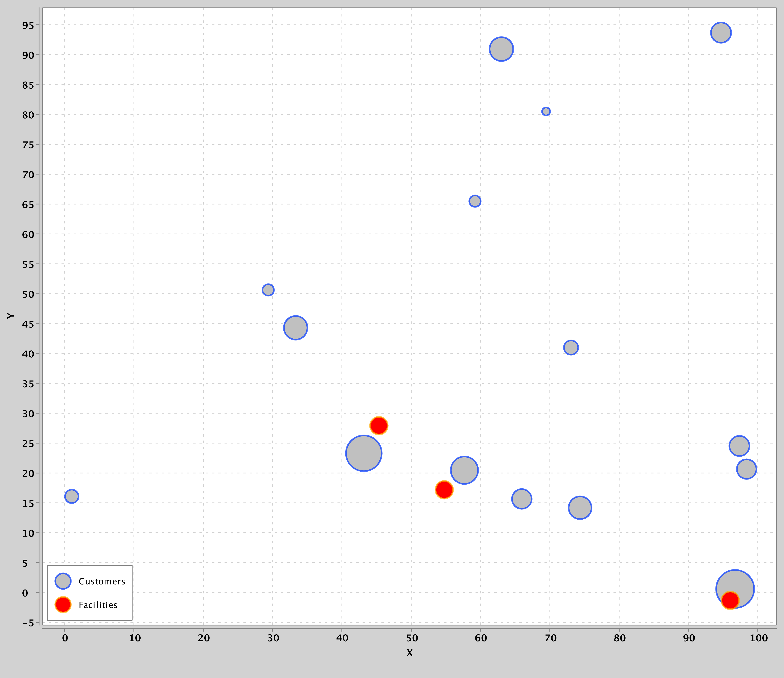Click the red facility marker at bottom right

pyautogui.click(x=730, y=600)
